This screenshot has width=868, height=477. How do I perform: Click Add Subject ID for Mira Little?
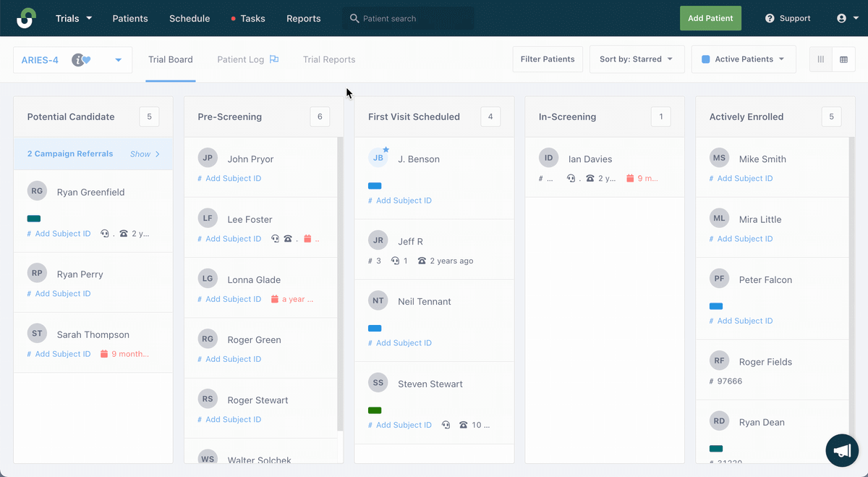[741, 239]
